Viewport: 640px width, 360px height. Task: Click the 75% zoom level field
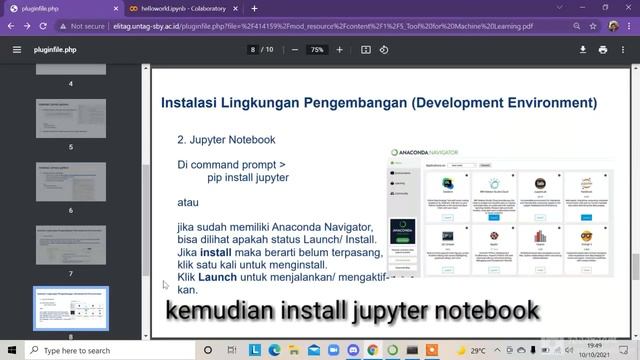(x=317, y=50)
